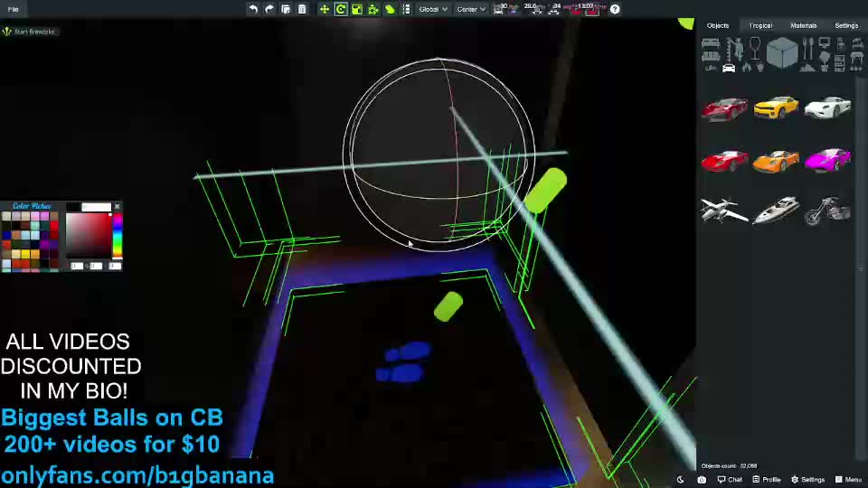Open the File menu
868x488 pixels.
pyautogui.click(x=13, y=9)
